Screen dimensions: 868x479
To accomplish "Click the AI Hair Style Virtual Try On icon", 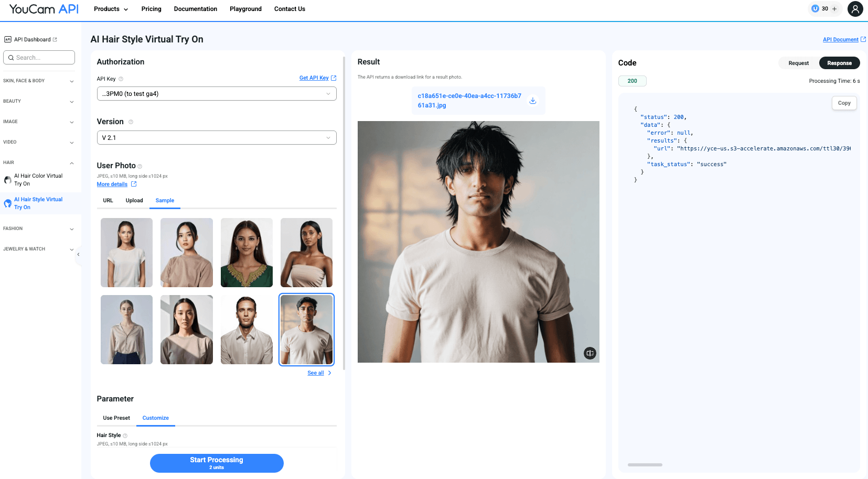I will 8,203.
